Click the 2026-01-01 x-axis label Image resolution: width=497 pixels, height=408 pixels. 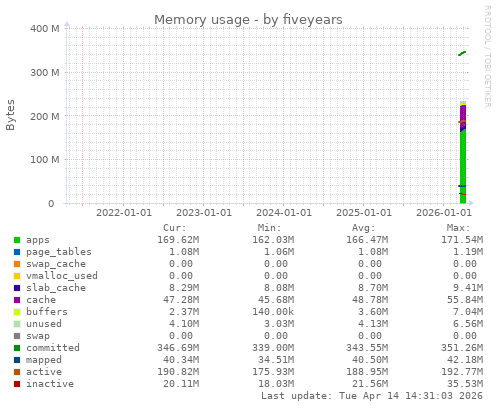click(444, 213)
